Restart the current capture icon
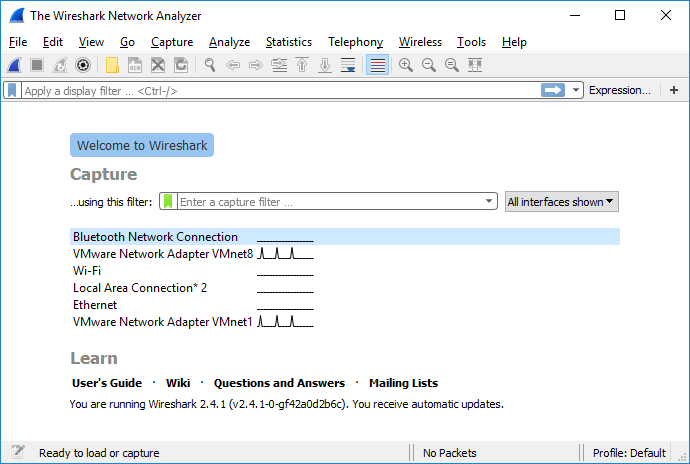The width and height of the screenshot is (690, 464). coord(60,65)
